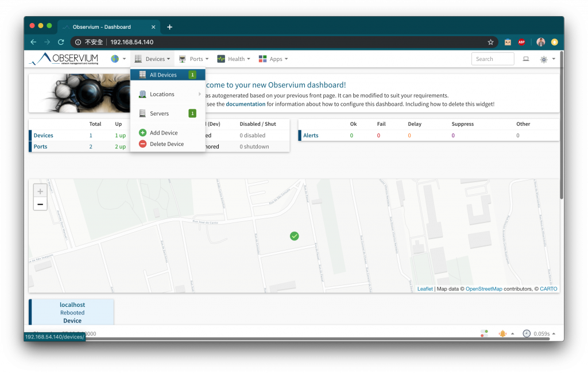Expand the 0.059s timing caret
Image resolution: width=588 pixels, height=373 pixels.
[x=554, y=333]
